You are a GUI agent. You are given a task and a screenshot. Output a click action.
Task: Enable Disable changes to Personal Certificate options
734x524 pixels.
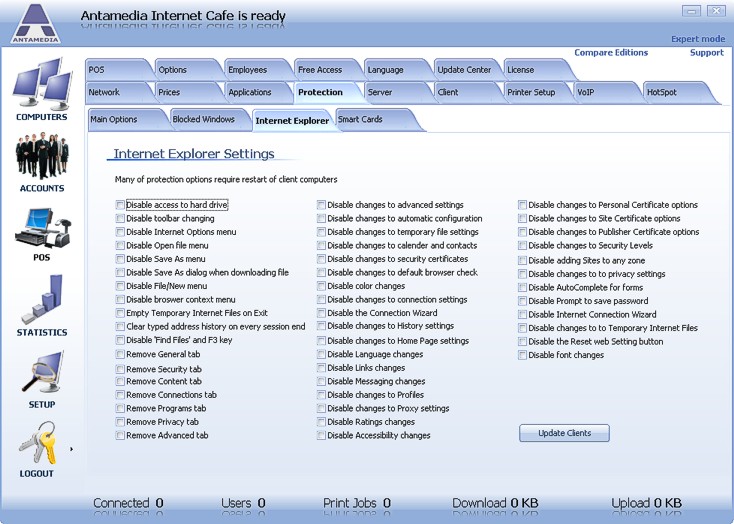click(x=522, y=205)
